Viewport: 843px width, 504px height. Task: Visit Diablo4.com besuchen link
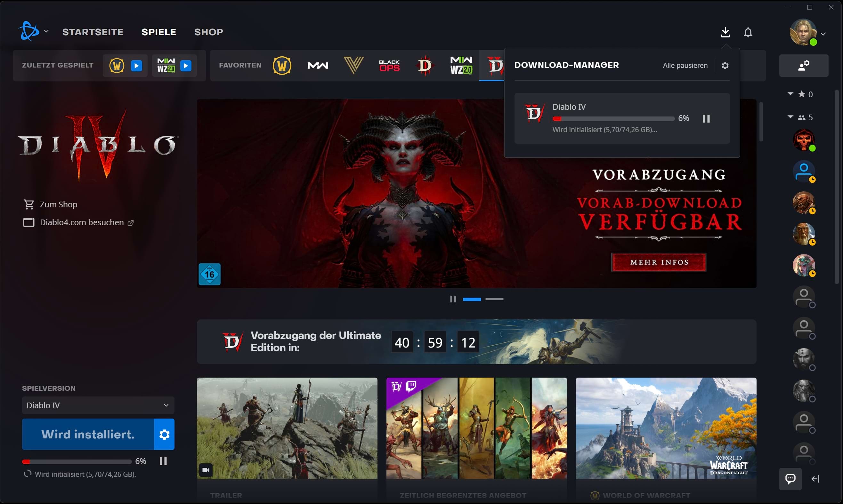(78, 222)
